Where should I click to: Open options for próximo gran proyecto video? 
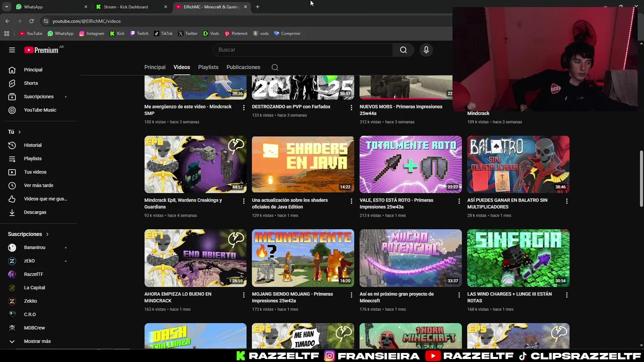tap(459, 295)
